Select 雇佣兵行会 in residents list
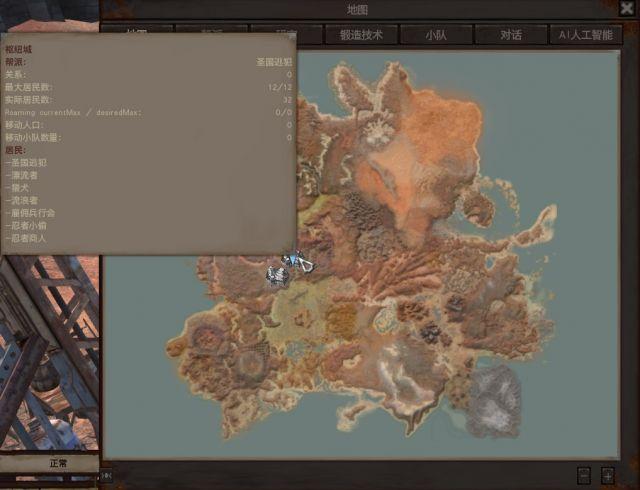Image resolution: width=640 pixels, height=490 pixels. click(32, 213)
